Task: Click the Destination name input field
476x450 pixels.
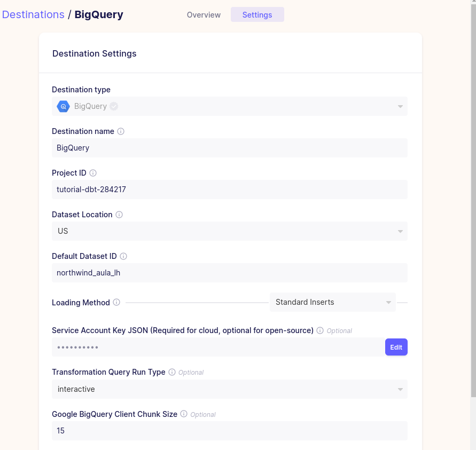Action: tap(230, 148)
